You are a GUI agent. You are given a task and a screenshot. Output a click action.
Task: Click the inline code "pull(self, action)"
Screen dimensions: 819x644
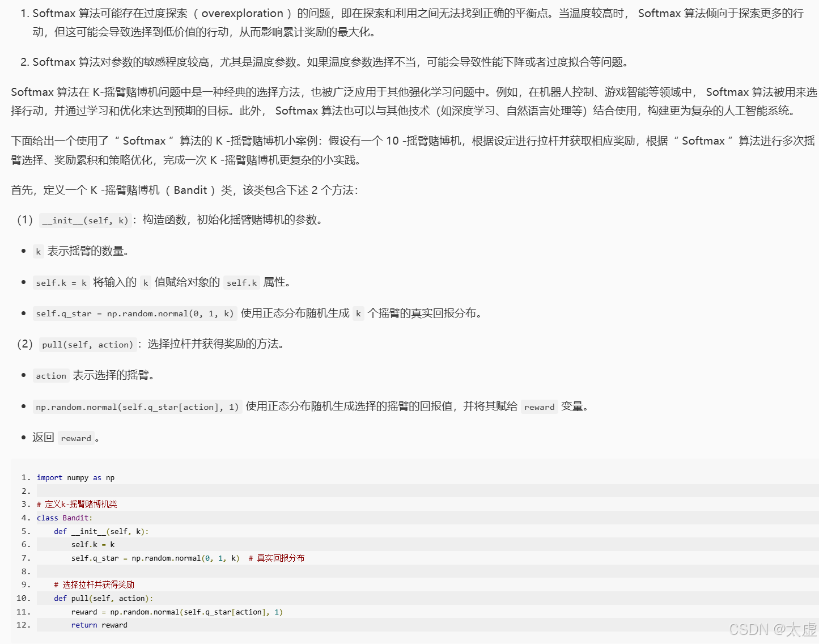pos(88,345)
